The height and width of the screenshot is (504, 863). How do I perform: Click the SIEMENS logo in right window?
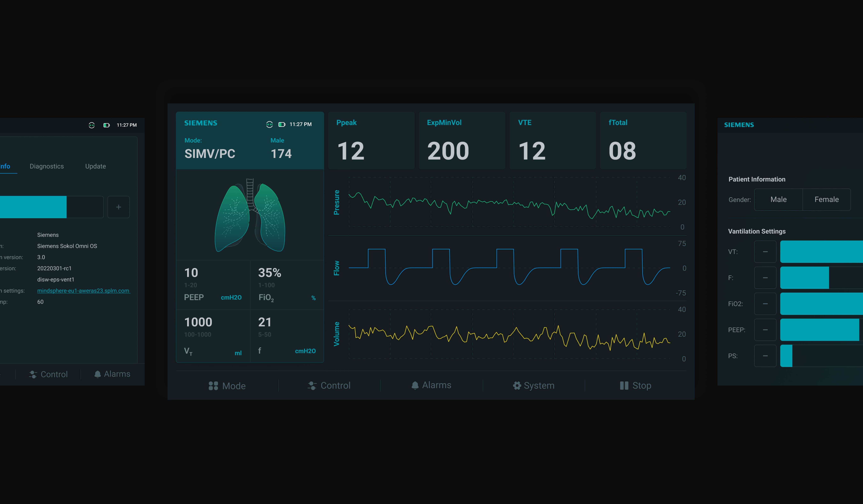[x=739, y=125]
